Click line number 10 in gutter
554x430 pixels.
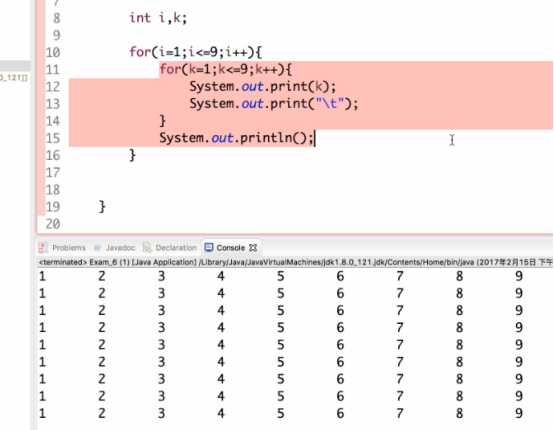point(53,53)
